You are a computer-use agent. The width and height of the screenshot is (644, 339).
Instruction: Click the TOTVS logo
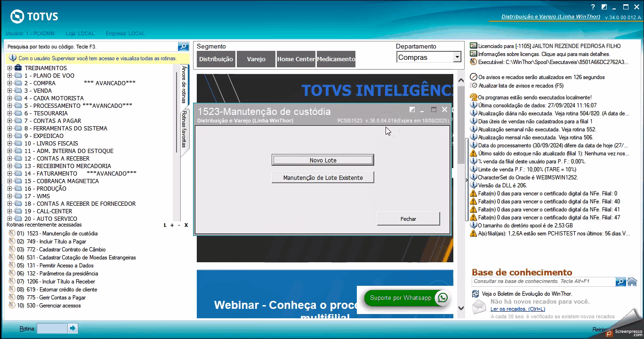[x=34, y=16]
